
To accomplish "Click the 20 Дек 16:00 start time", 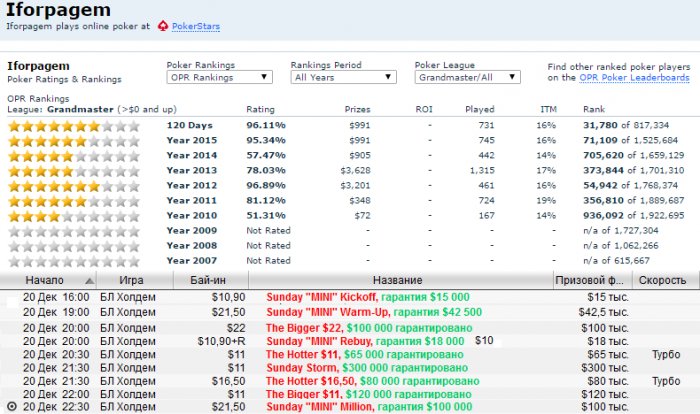I will [x=56, y=297].
